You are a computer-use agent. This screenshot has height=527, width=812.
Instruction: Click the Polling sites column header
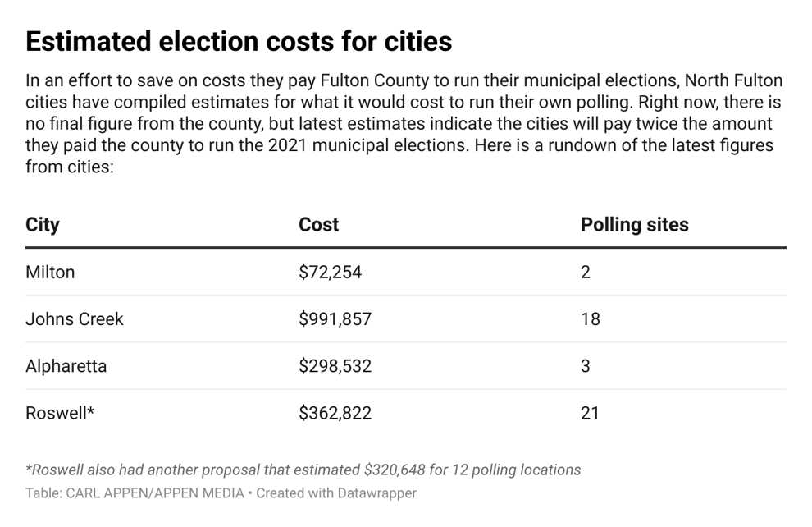[x=634, y=225]
